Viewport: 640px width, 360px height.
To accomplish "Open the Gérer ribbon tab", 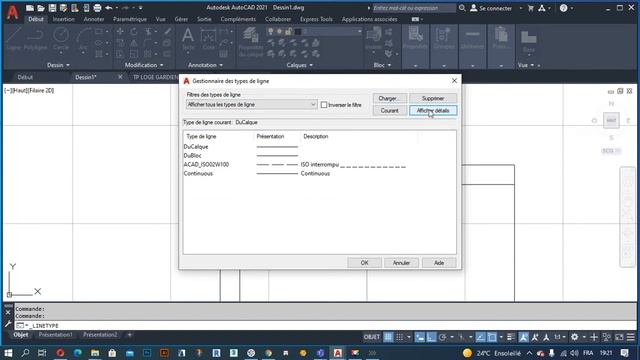I will [181, 19].
